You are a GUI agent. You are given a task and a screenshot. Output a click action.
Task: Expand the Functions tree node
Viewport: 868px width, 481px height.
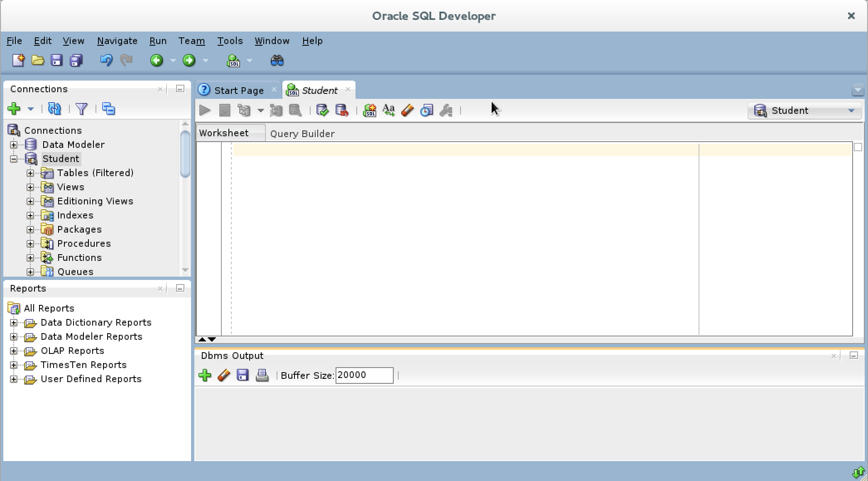30,258
